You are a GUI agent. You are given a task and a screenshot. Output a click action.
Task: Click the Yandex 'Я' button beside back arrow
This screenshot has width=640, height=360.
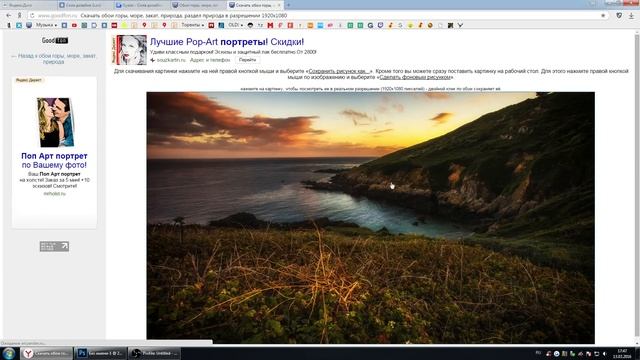[x=19, y=16]
